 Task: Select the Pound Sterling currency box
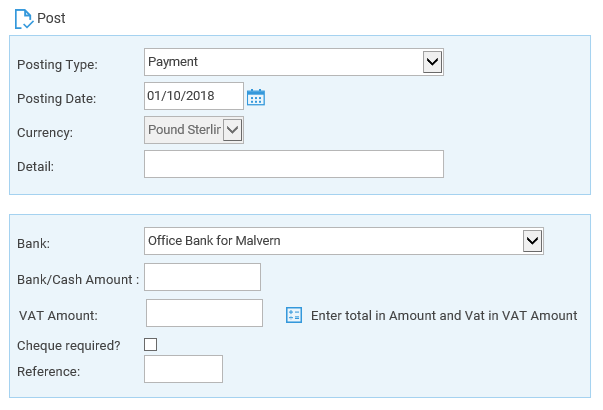coord(194,130)
